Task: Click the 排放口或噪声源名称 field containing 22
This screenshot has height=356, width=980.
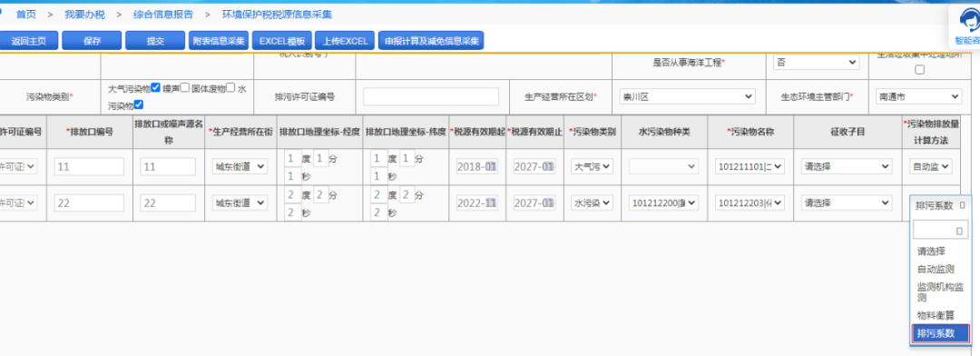Action: (169, 203)
